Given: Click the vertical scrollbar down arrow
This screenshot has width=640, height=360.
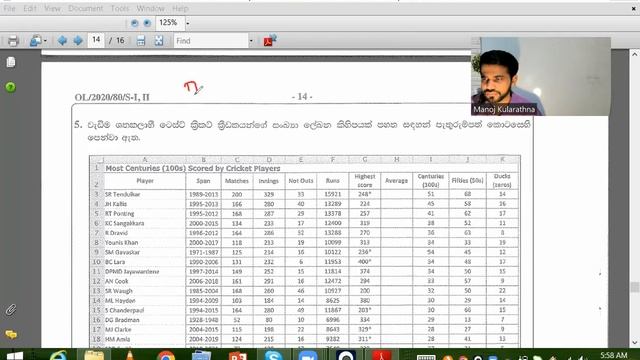Looking at the screenshot, I should [x=634, y=342].
